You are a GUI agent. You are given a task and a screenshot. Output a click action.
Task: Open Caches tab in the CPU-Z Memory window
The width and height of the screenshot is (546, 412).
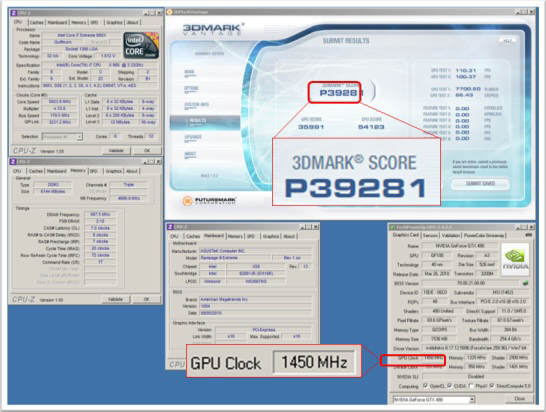36,171
